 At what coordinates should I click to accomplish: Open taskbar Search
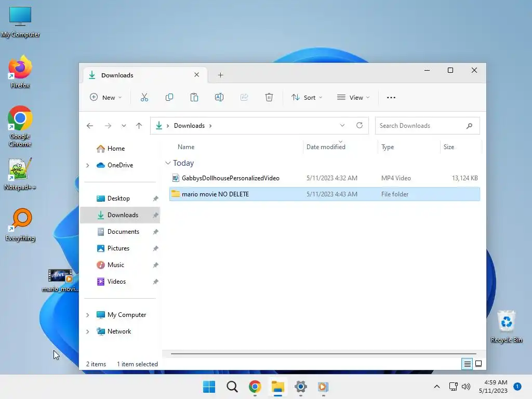(232, 387)
